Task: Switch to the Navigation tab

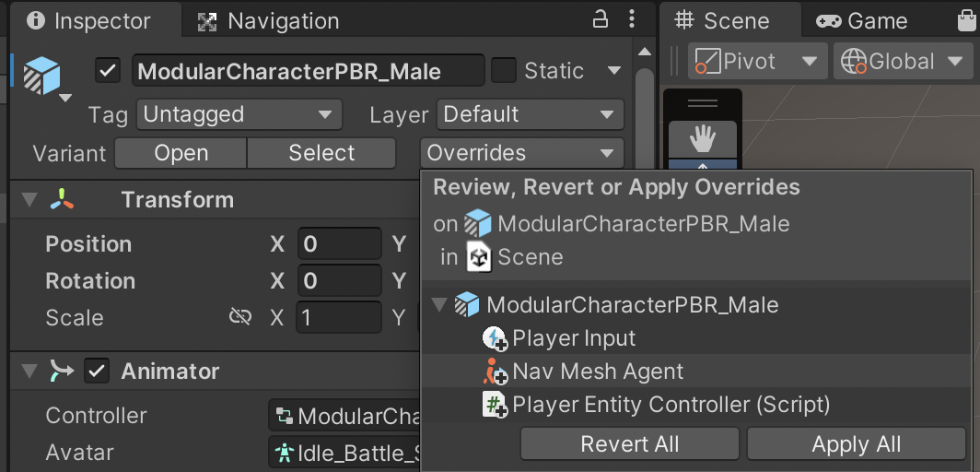Action: [x=268, y=20]
